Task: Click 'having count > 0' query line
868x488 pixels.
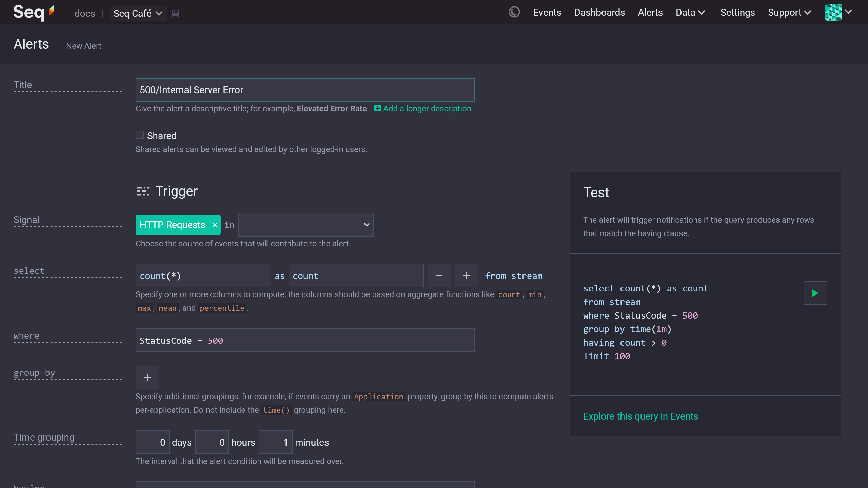Action: click(x=625, y=343)
